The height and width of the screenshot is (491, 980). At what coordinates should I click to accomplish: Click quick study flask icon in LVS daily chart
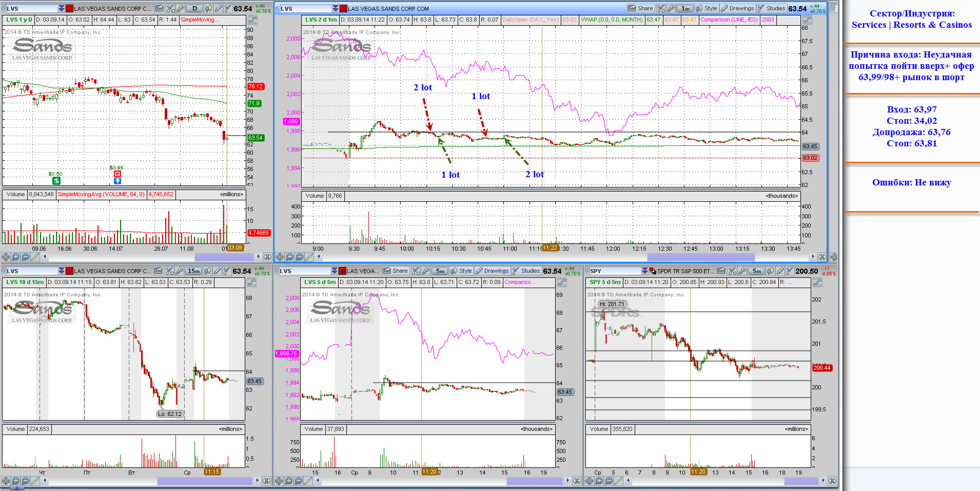[x=170, y=9]
